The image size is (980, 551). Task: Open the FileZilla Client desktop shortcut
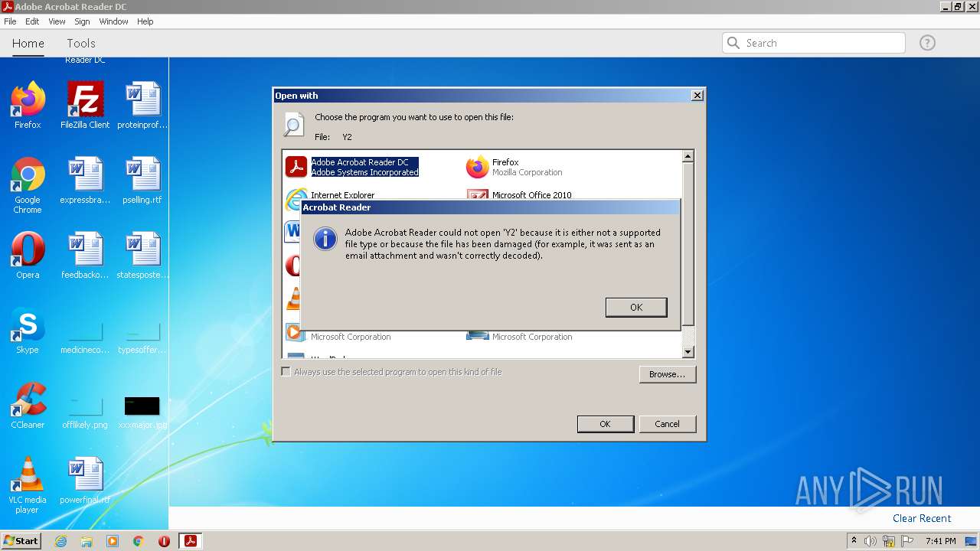pyautogui.click(x=85, y=105)
